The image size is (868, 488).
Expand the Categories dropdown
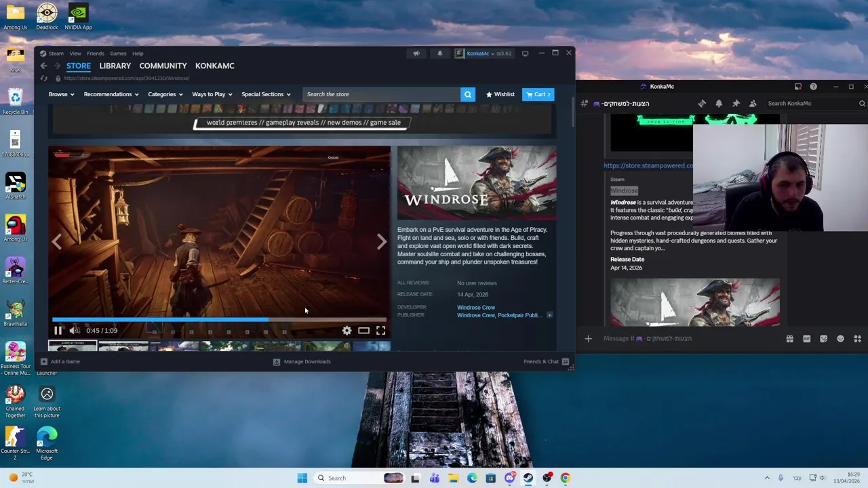pos(165,94)
